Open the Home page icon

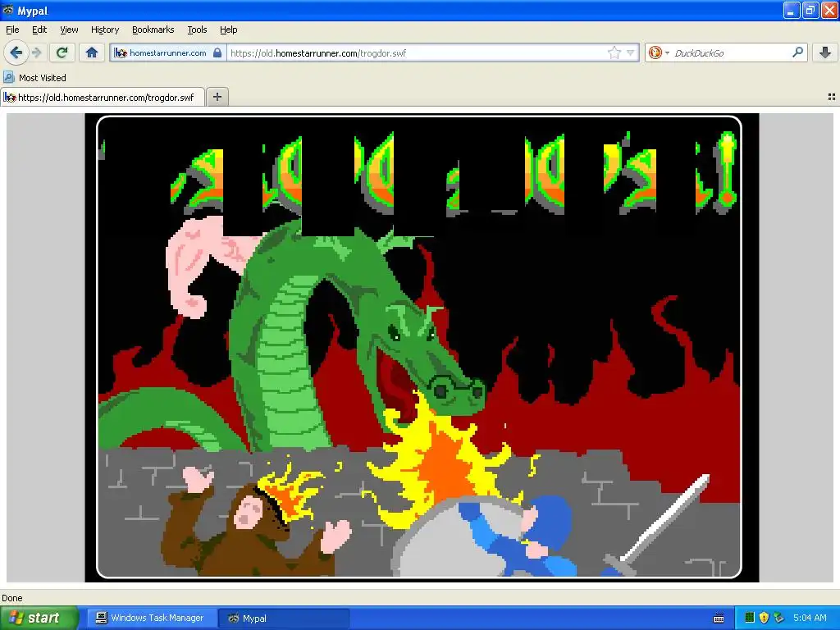pos(92,52)
